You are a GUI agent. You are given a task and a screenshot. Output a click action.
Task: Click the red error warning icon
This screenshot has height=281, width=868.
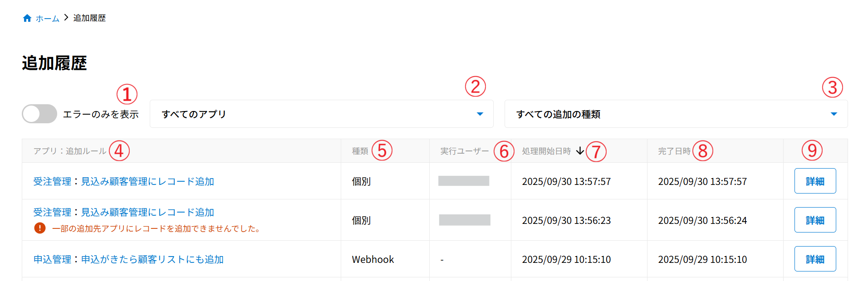coord(40,228)
